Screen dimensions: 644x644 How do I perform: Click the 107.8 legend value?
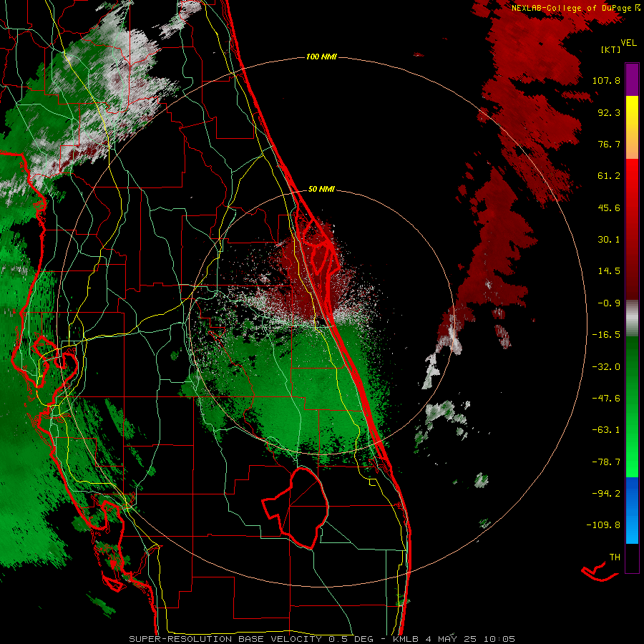click(606, 80)
